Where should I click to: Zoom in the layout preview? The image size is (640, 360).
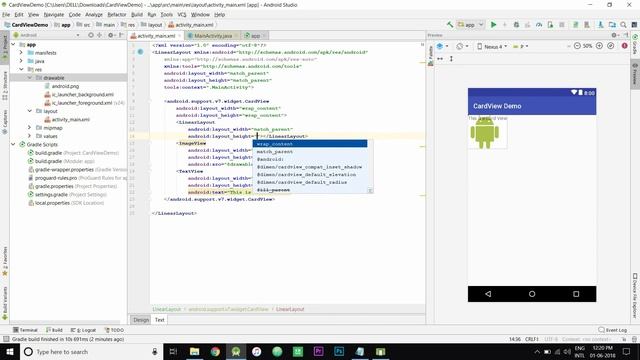pos(599,46)
